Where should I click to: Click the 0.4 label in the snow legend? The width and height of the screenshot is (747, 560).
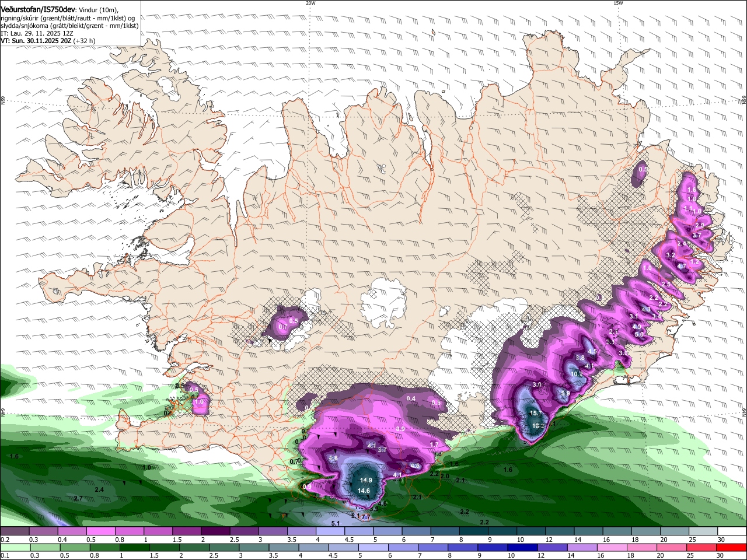coord(62,540)
